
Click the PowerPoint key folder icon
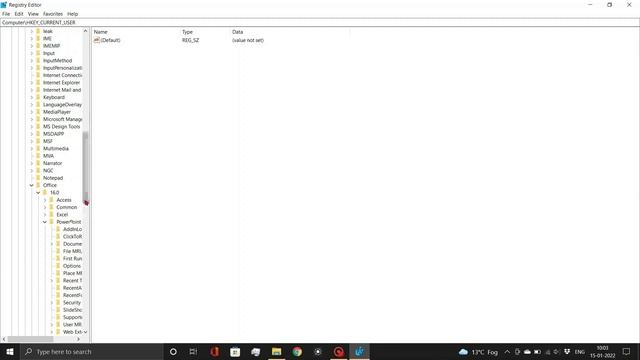pyautogui.click(x=51, y=222)
